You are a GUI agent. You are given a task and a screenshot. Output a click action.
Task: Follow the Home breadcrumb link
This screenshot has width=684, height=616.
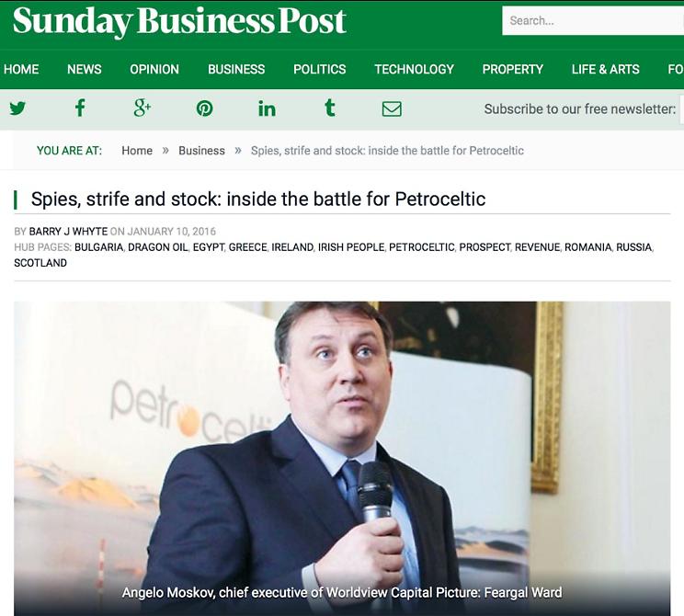coord(137,151)
